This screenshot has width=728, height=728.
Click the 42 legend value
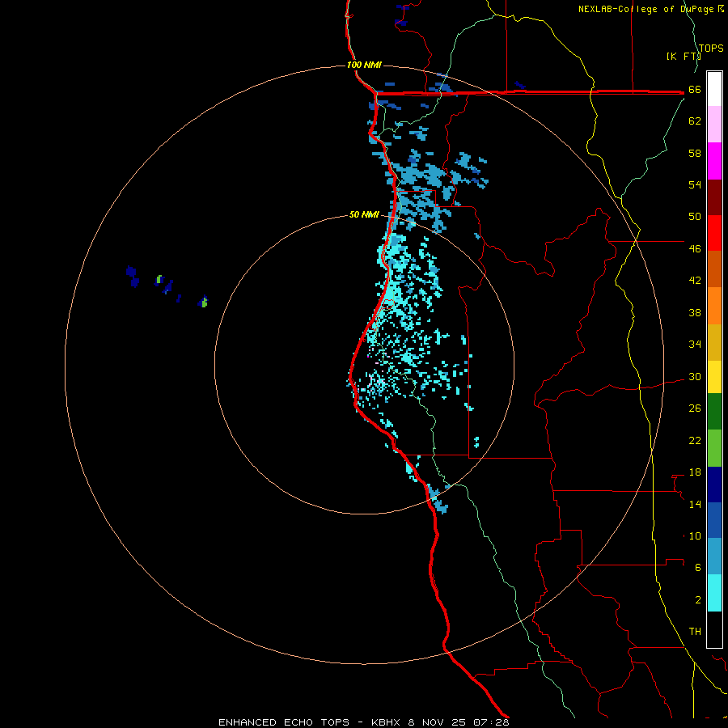point(695,281)
